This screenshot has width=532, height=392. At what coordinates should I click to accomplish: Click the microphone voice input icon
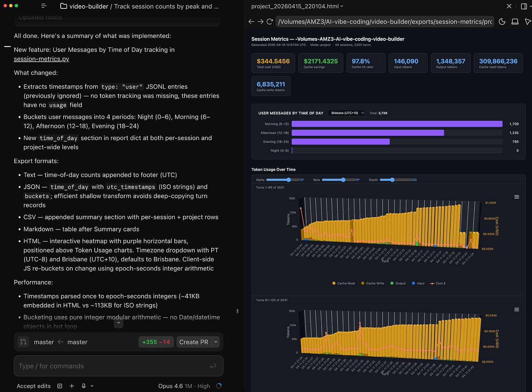point(84,386)
